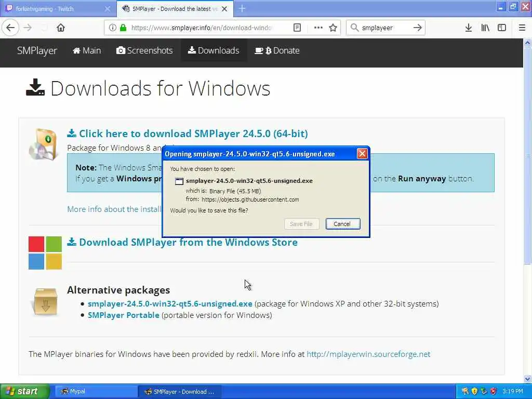Submit search with the go arrow
This screenshot has height=399, width=532.
point(418,28)
